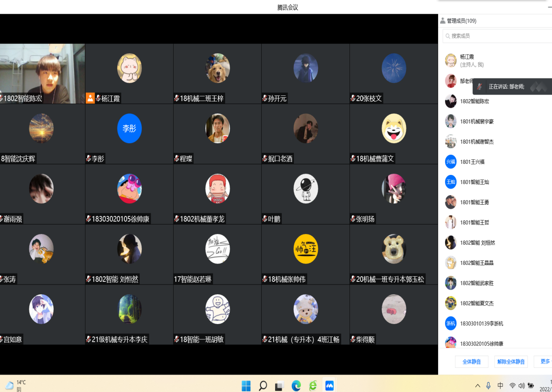The width and height of the screenshot is (552, 392).
Task: Open Microsoft Edge from the taskbar
Action: pyautogui.click(x=296, y=386)
